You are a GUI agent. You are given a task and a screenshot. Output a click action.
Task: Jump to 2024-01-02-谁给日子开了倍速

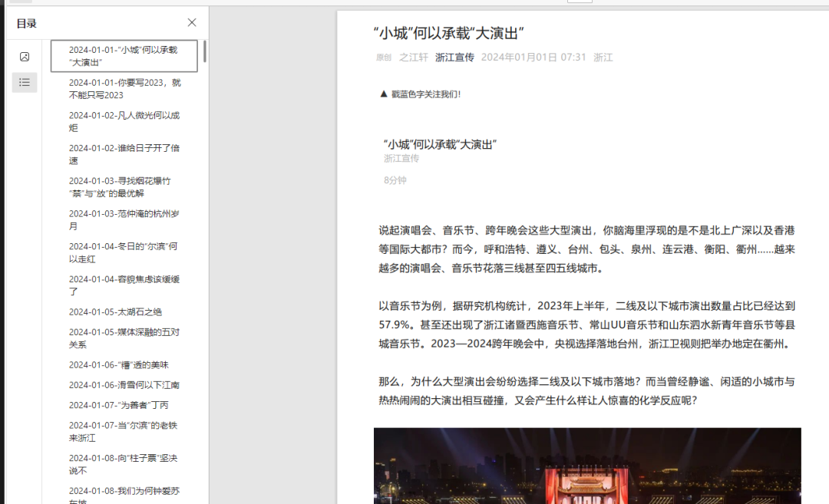point(124,154)
